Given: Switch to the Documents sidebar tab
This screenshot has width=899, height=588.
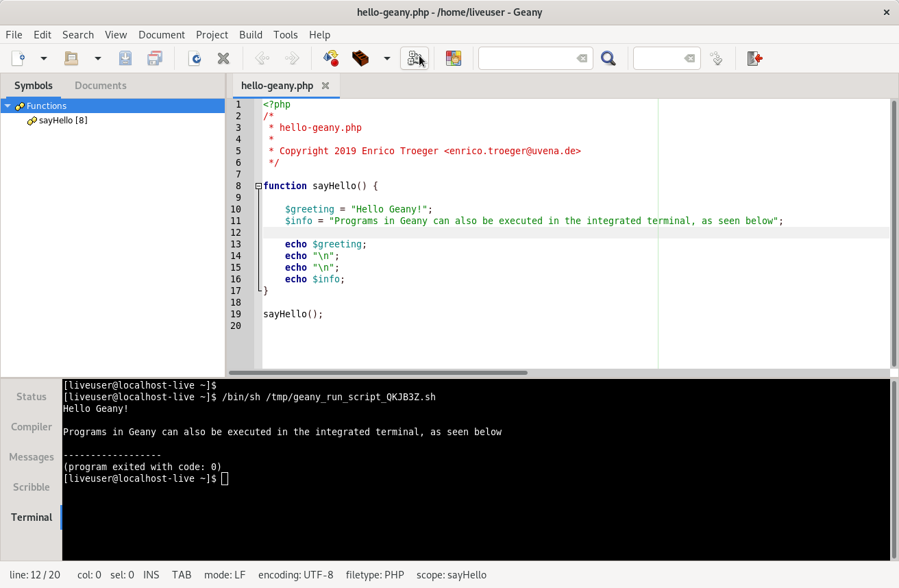Looking at the screenshot, I should 100,86.
